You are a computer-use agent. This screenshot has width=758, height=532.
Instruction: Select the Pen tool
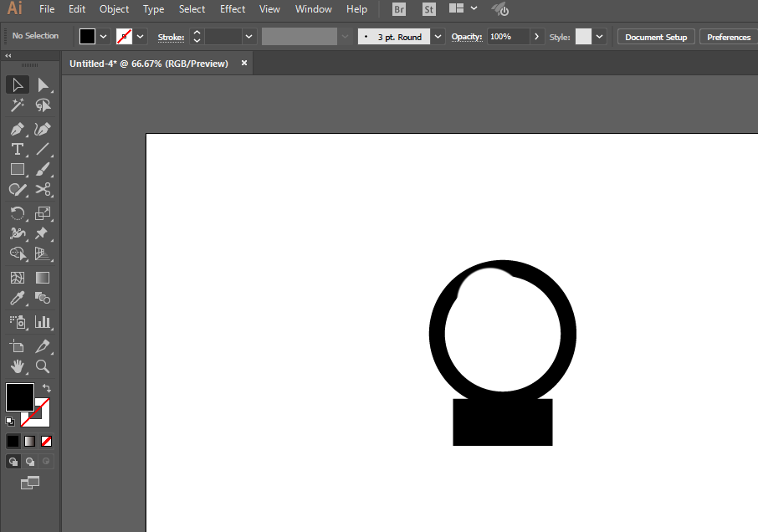[x=17, y=129]
